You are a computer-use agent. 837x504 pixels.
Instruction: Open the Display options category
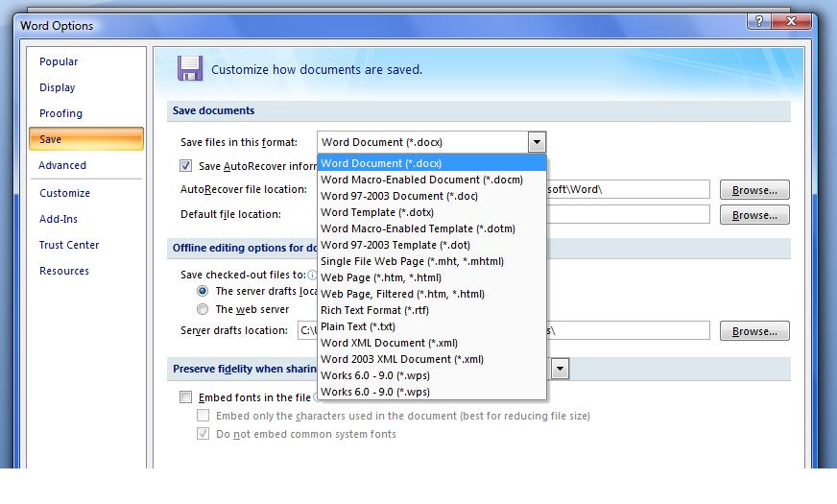click(58, 87)
